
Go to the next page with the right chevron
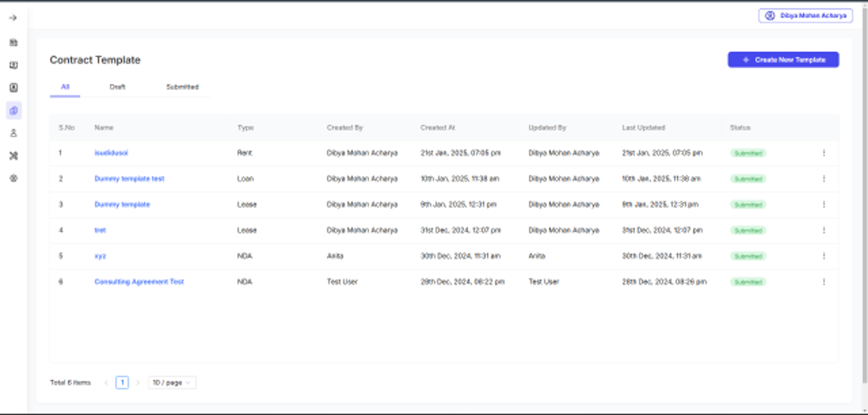137,383
